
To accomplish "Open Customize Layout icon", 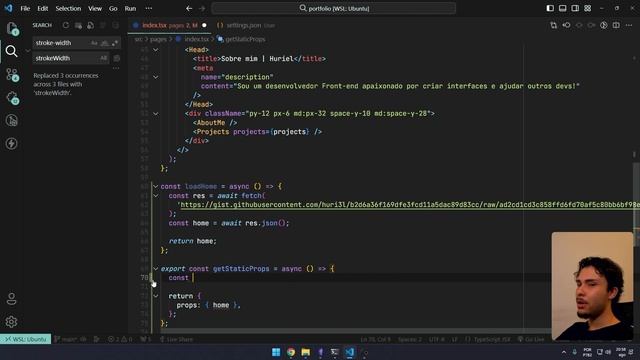I will (x=587, y=8).
